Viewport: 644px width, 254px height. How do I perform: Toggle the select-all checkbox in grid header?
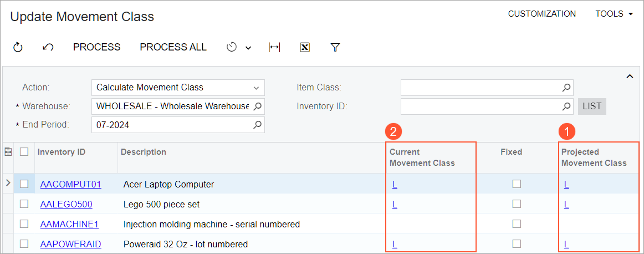pos(24,152)
